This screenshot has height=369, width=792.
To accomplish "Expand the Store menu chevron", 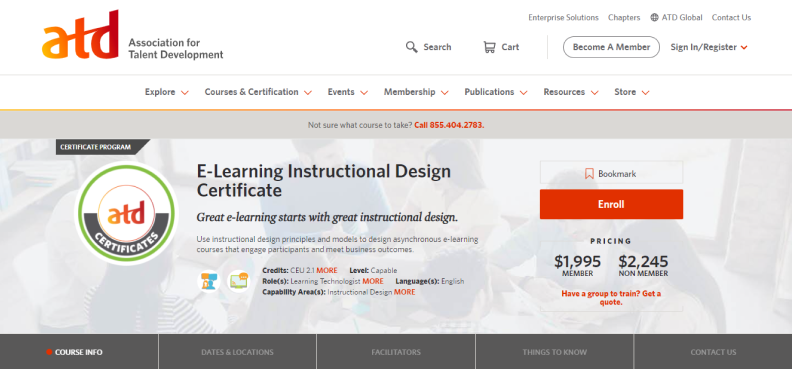I will [x=645, y=93].
